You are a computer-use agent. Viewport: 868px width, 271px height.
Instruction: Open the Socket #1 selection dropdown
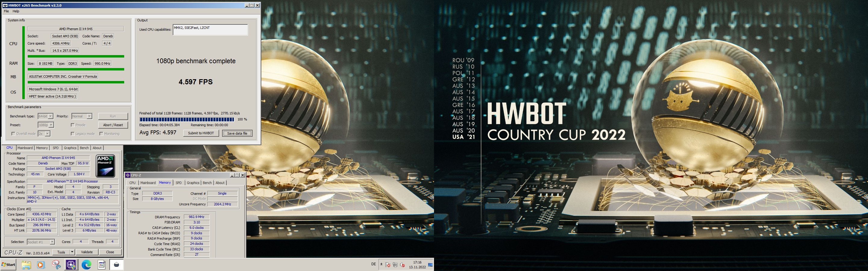[x=41, y=242]
